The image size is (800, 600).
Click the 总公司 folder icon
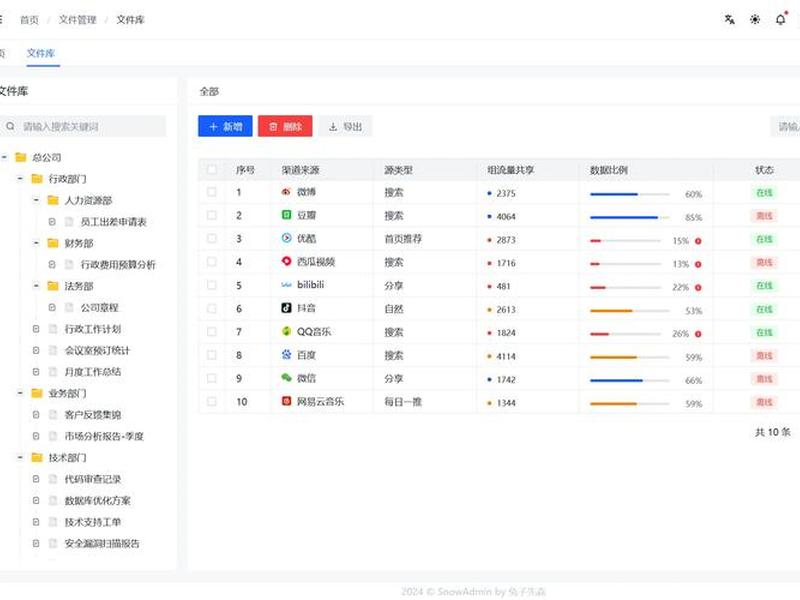tap(21, 157)
